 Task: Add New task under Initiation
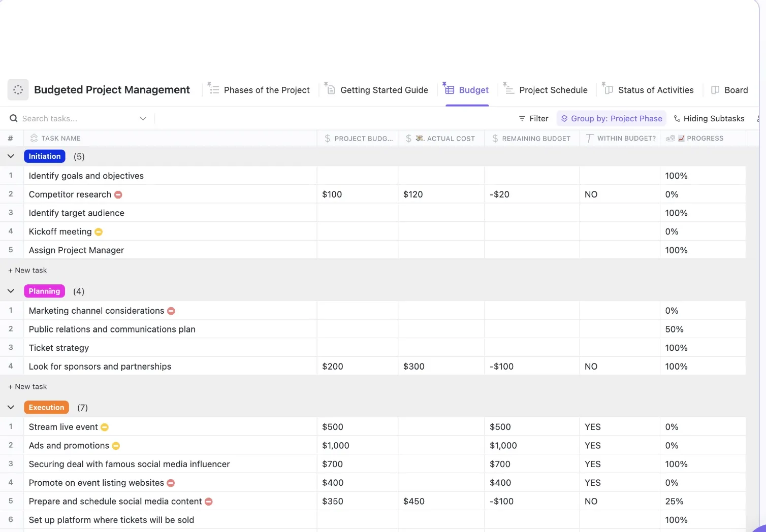(x=27, y=270)
